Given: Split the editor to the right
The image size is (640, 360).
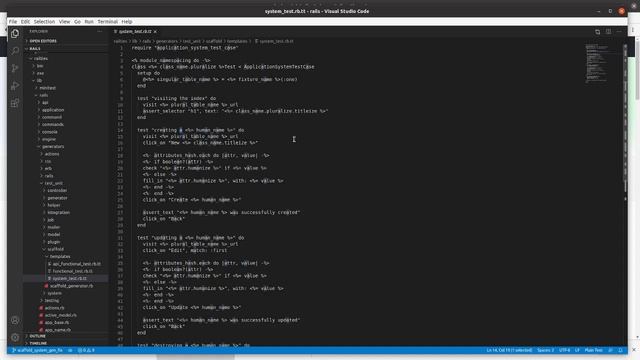Looking at the screenshot, I should [x=609, y=31].
